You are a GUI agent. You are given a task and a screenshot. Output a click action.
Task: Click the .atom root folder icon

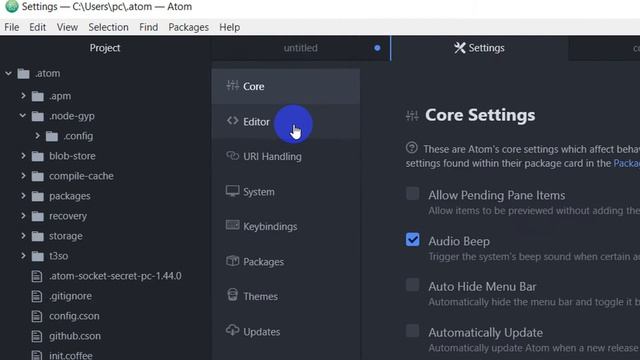click(x=24, y=73)
